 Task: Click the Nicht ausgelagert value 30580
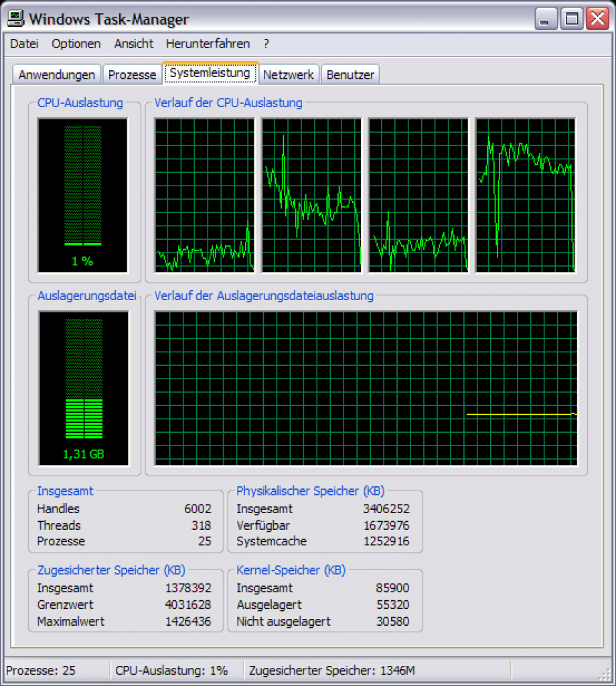(x=392, y=621)
